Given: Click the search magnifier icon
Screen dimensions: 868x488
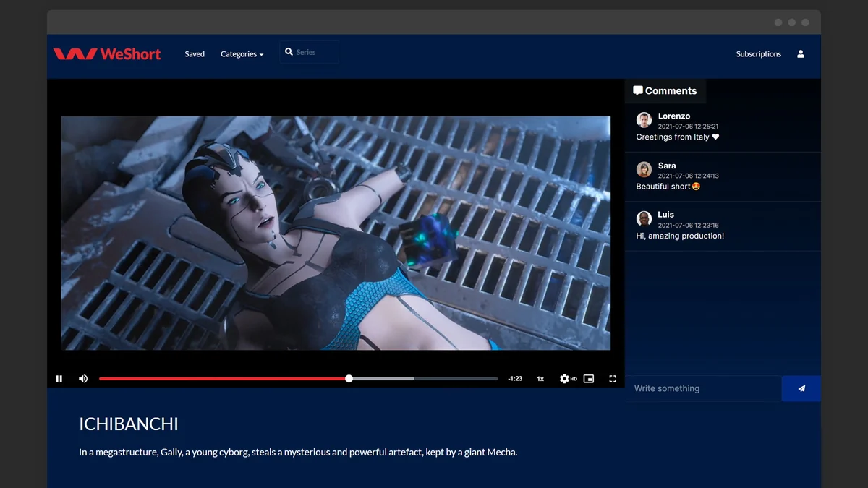Looking at the screenshot, I should (x=289, y=52).
